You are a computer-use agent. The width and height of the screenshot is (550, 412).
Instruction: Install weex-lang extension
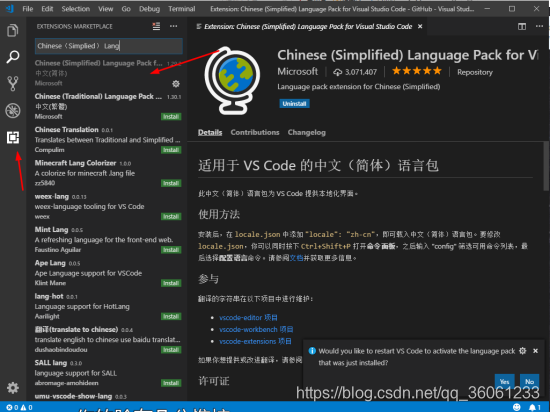pyautogui.click(x=171, y=217)
